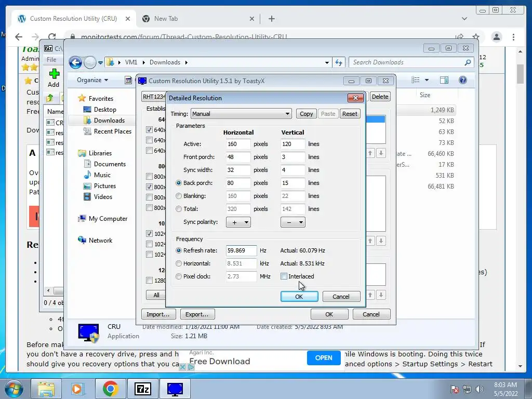Image resolution: width=532 pixels, height=399 pixels.
Task: Open Windows Explorer from taskbar
Action: pos(46,389)
